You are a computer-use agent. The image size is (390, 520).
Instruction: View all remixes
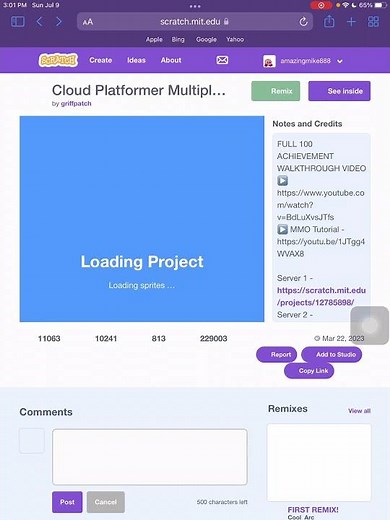[359, 411]
